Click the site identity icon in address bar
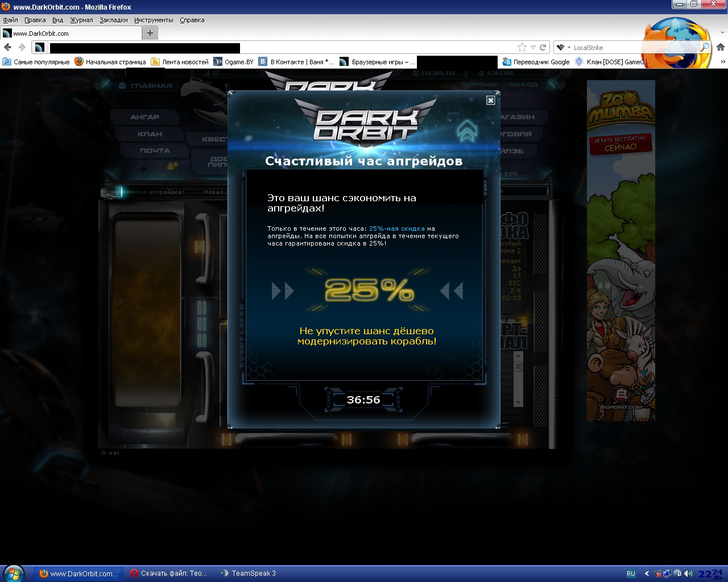Image resolution: width=728 pixels, height=582 pixels. 39,48
